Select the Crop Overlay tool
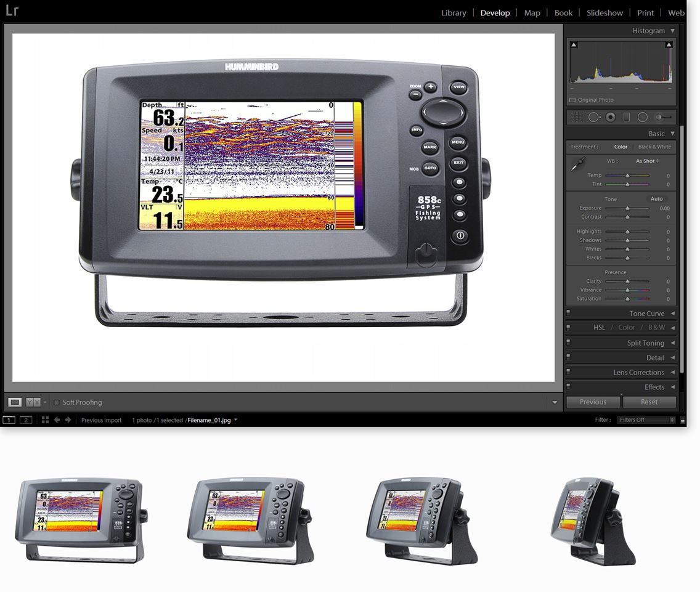 pyautogui.click(x=577, y=117)
